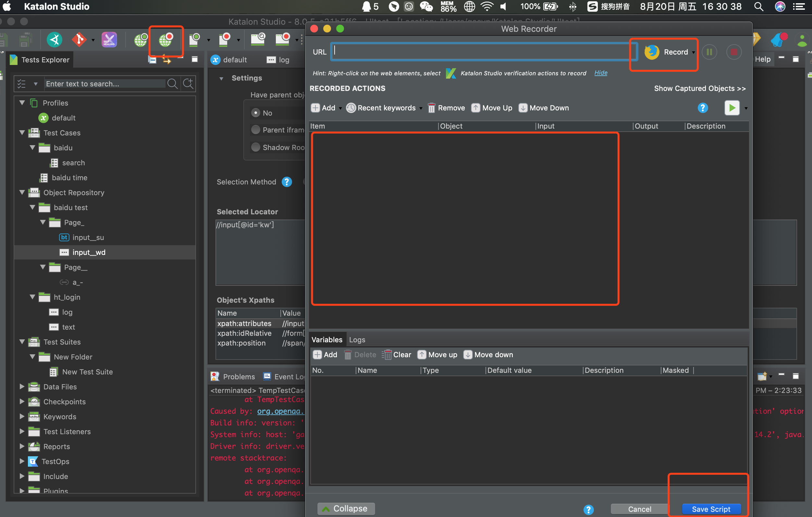The width and height of the screenshot is (812, 517).
Task: Click the Remove trash icon in Recorded Actions
Action: [431, 108]
